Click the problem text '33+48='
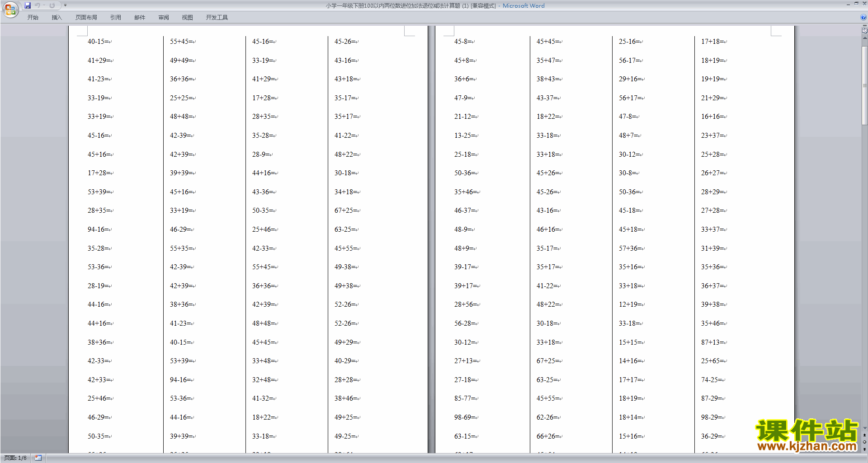This screenshot has height=463, width=868. [263, 360]
